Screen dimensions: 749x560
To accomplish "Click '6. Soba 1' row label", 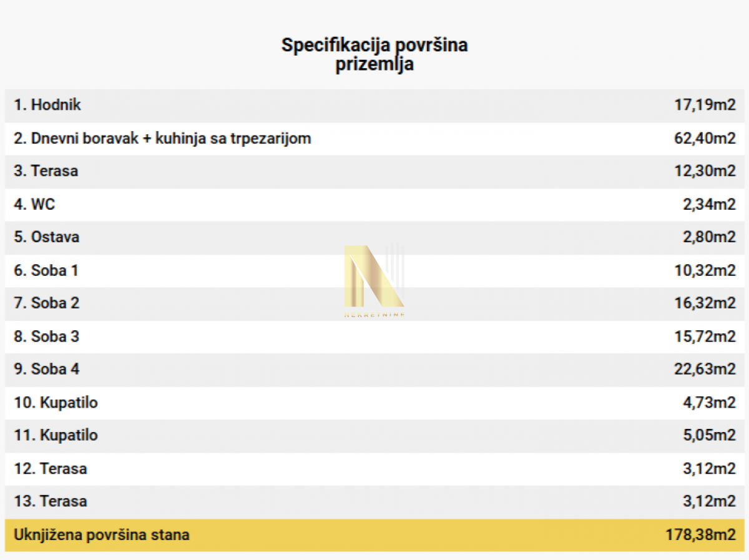I will click(46, 270).
